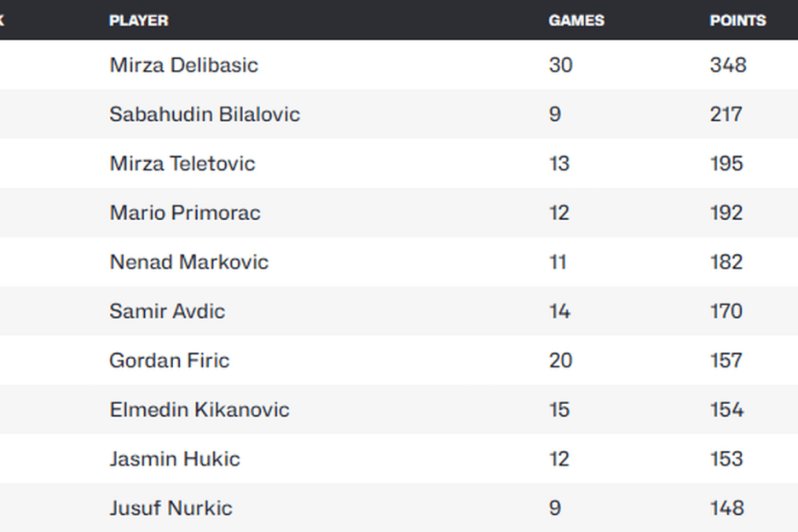Select the 148 points cell for Nurkic
Viewport: 798px width, 532px height.
727,508
